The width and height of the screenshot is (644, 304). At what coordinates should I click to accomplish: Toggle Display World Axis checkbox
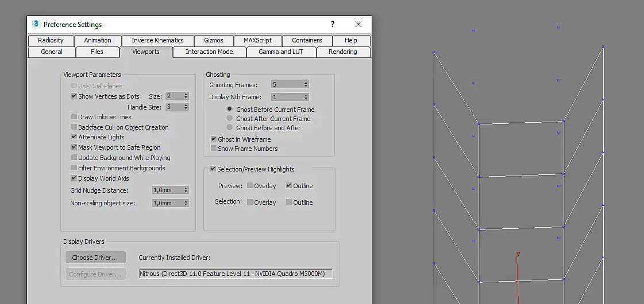(x=74, y=178)
